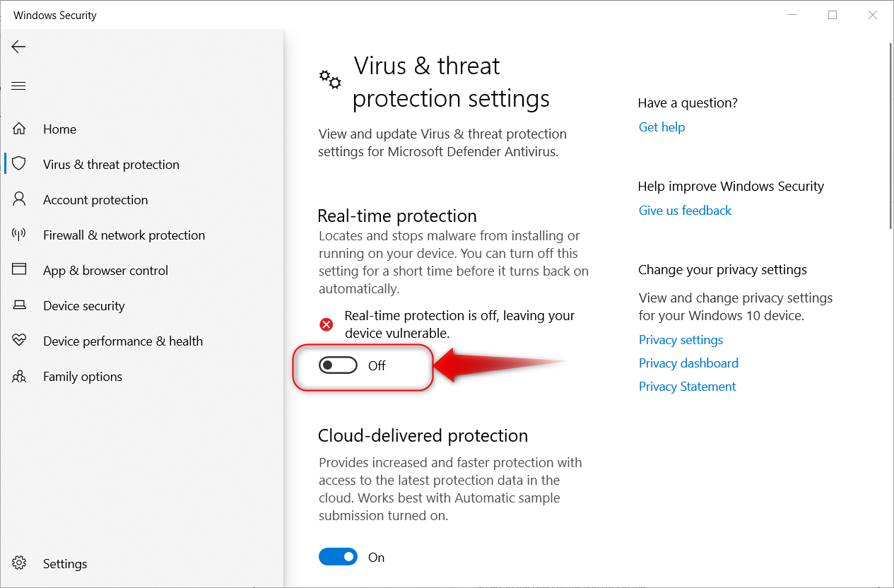
Task: Click the Home house icon
Action: [19, 129]
